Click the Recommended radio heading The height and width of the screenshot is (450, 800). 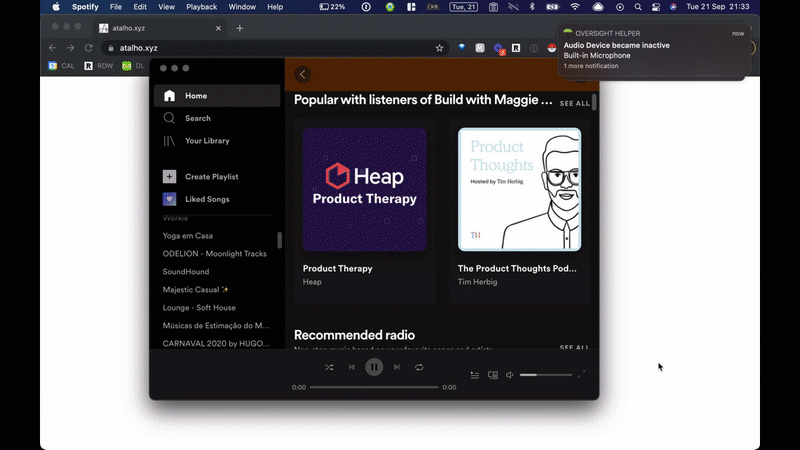coord(354,335)
